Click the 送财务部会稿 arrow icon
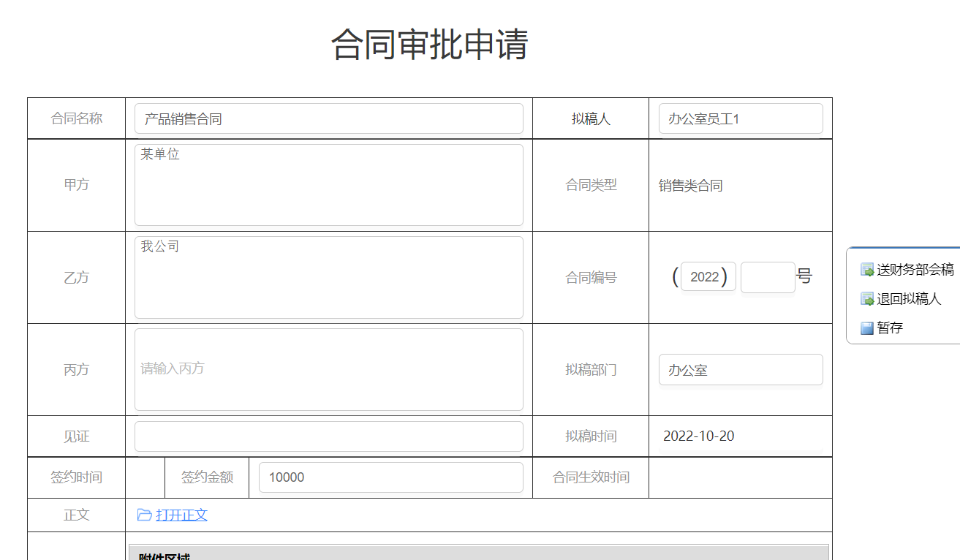Screen dimensions: 960x560 867,270
